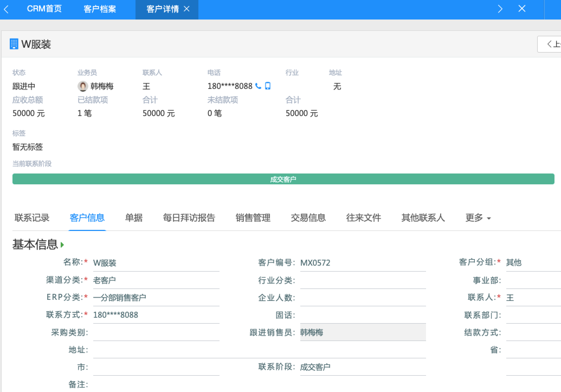Viewport: 561px width, 392px height.
Task: Close the 客户详情 tab via its X
Action: click(186, 9)
